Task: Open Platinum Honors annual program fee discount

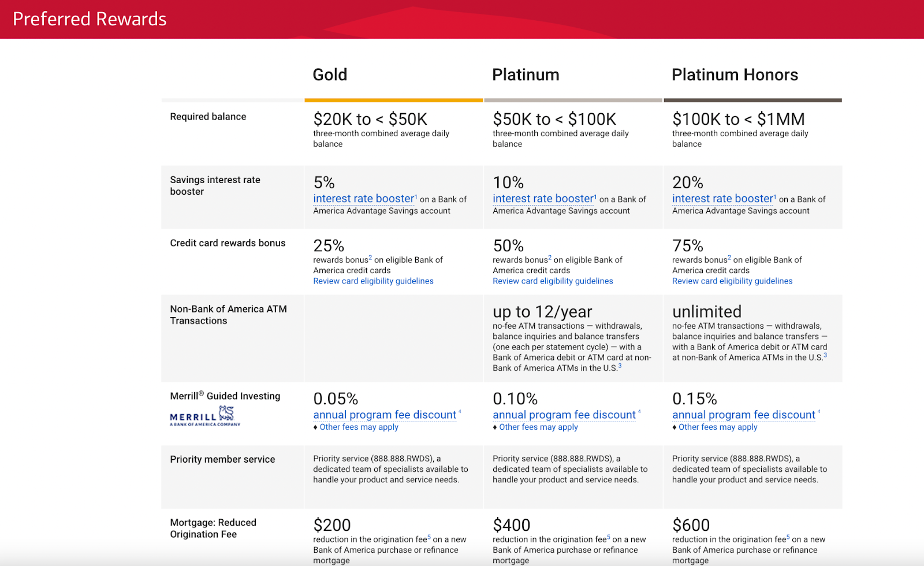Action: point(743,415)
